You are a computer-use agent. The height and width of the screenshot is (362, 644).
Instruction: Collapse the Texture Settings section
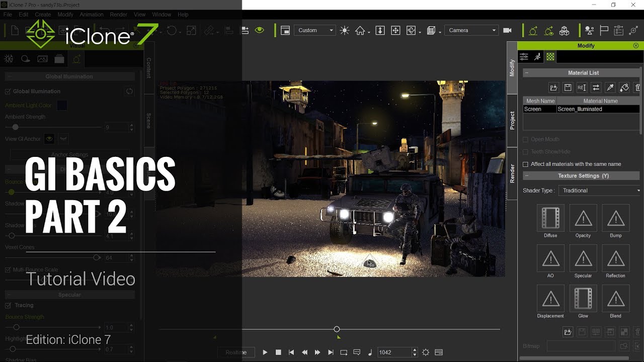(x=527, y=176)
